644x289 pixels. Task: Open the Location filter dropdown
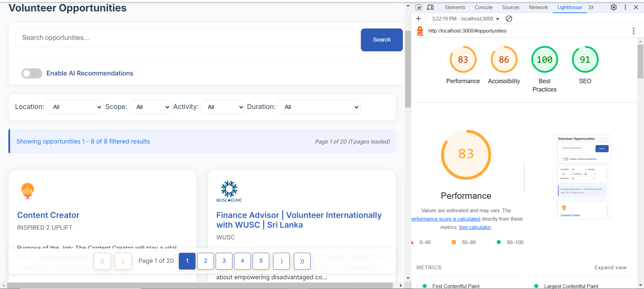click(74, 107)
